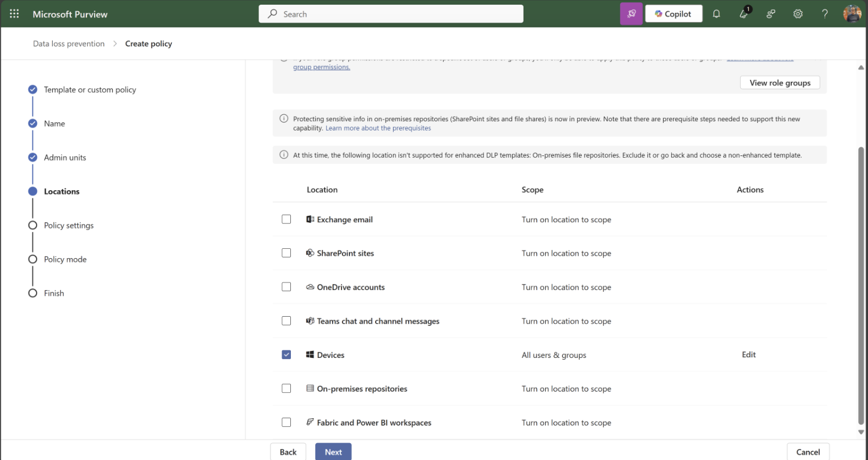Enable the Exchange email location checkbox

tap(286, 219)
